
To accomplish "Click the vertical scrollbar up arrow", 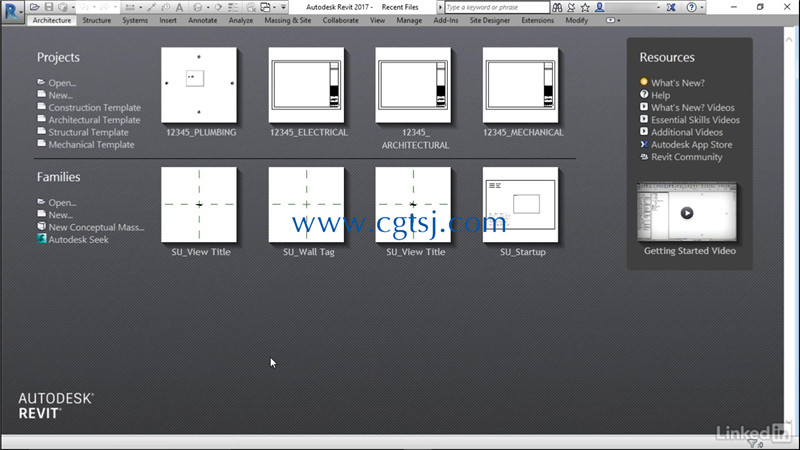I will coord(790,39).
